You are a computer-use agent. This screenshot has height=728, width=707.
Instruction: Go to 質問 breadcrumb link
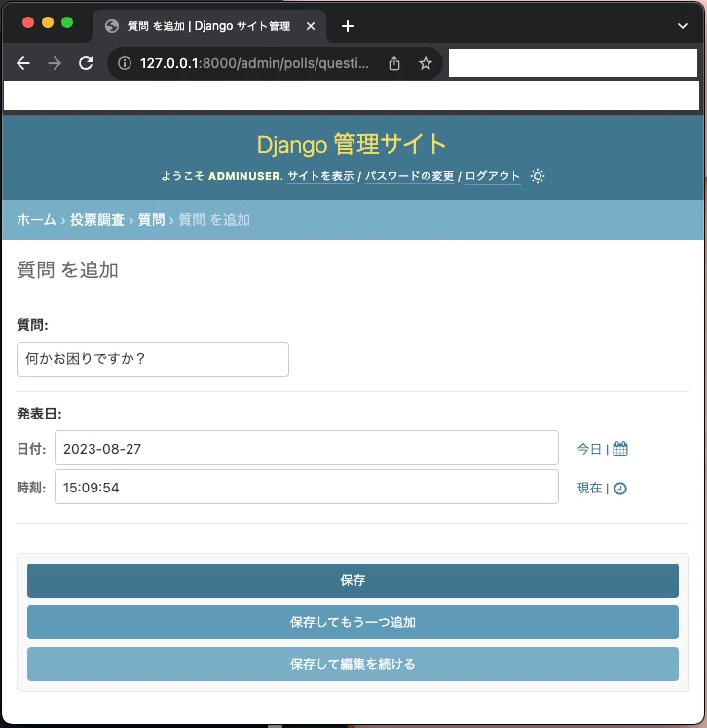(152, 220)
